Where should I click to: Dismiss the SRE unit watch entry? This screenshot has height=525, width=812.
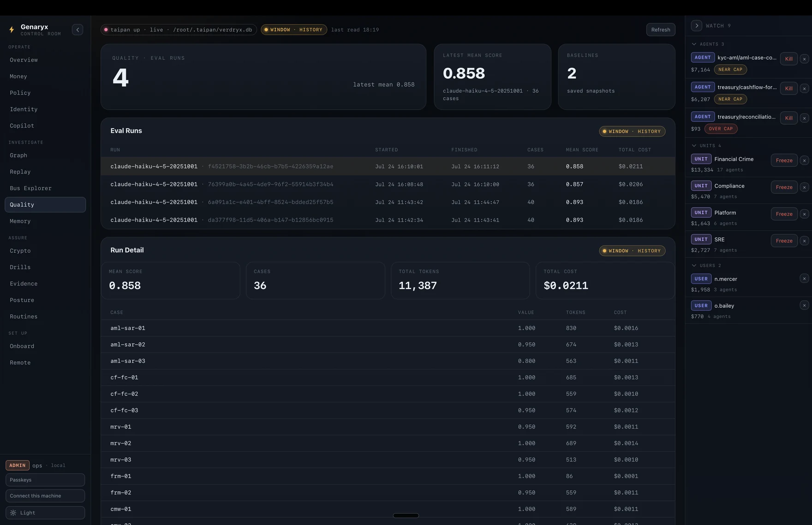tap(804, 241)
